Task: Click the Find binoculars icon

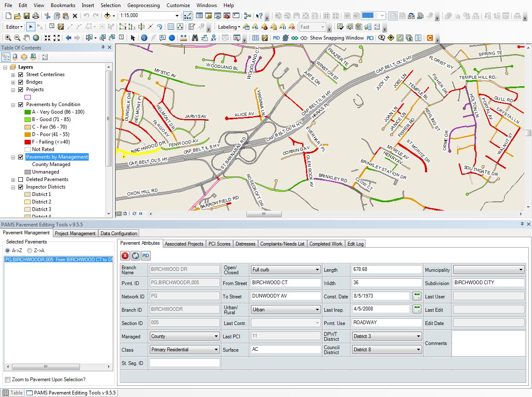Action: click(x=195, y=38)
